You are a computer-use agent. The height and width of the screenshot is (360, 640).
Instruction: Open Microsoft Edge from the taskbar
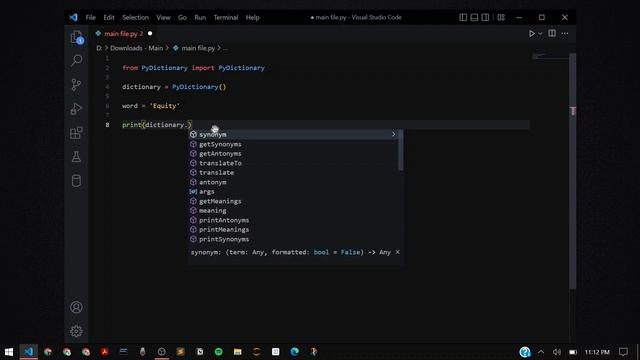pos(294,352)
